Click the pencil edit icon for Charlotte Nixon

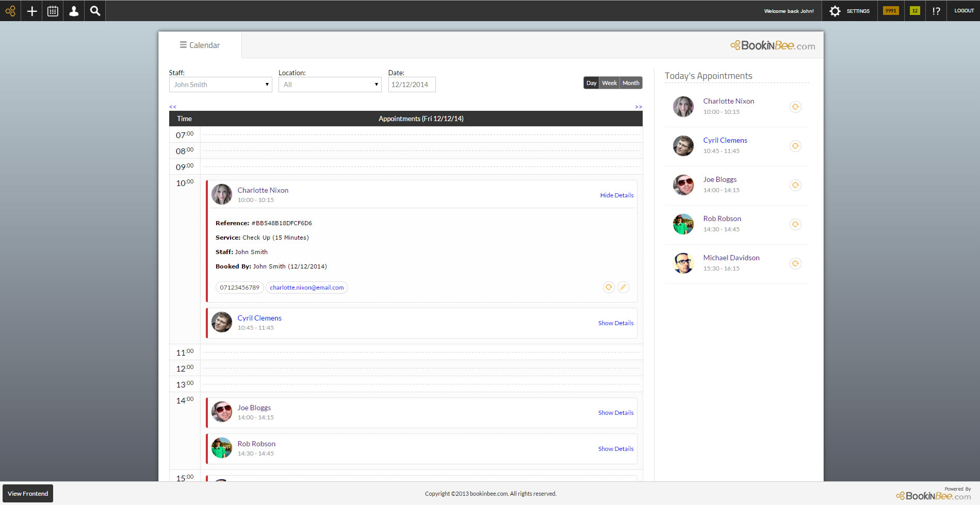(x=623, y=288)
